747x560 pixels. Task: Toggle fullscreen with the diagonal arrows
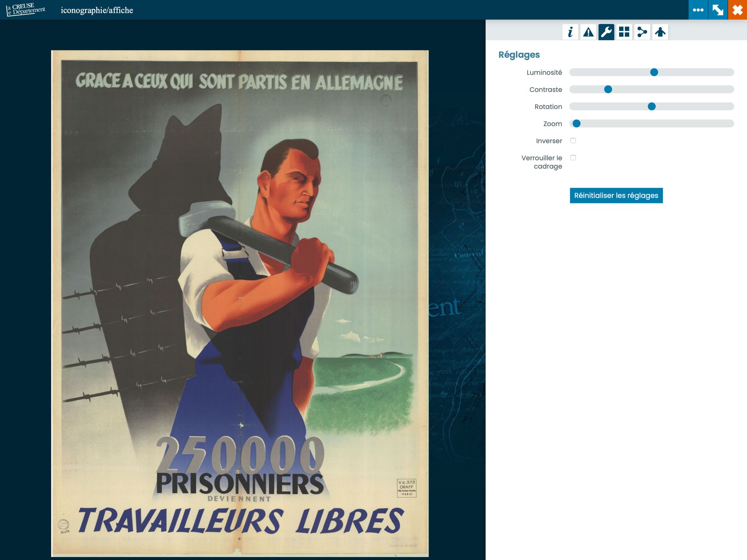[x=717, y=10]
